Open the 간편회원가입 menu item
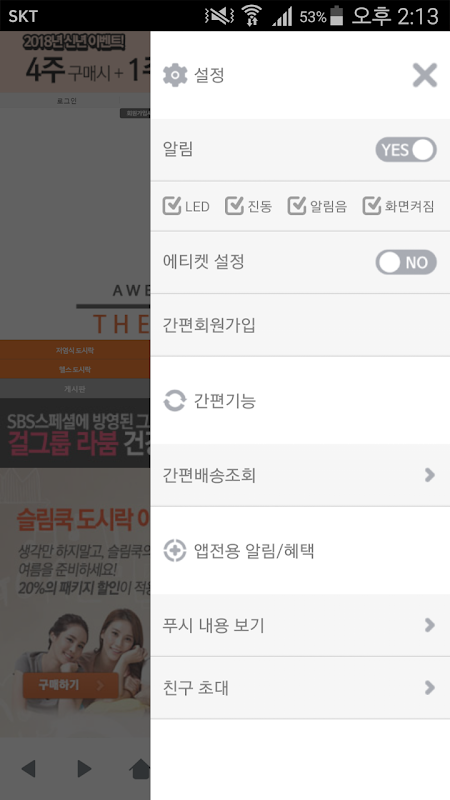This screenshot has width=450, height=800. pyautogui.click(x=300, y=325)
